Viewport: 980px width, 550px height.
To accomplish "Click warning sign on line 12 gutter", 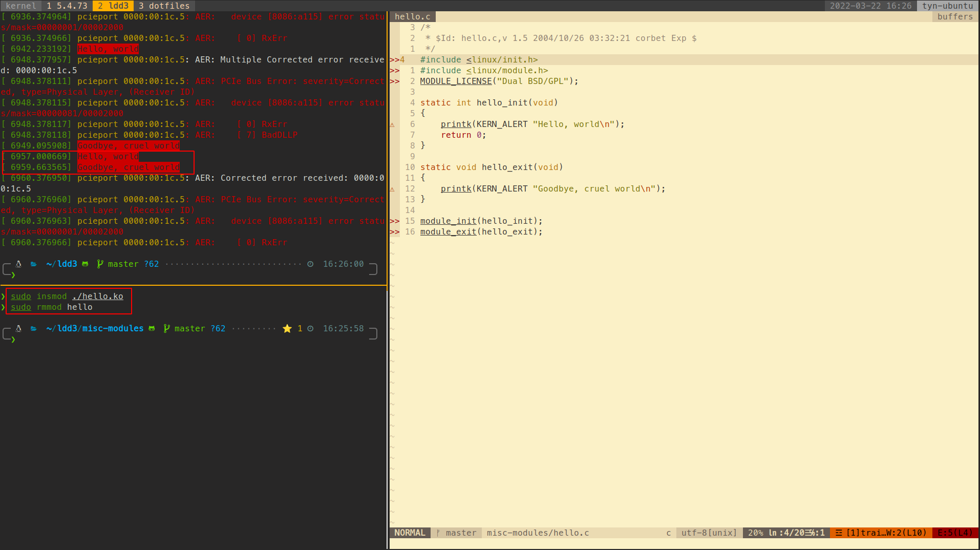I will pyautogui.click(x=392, y=189).
